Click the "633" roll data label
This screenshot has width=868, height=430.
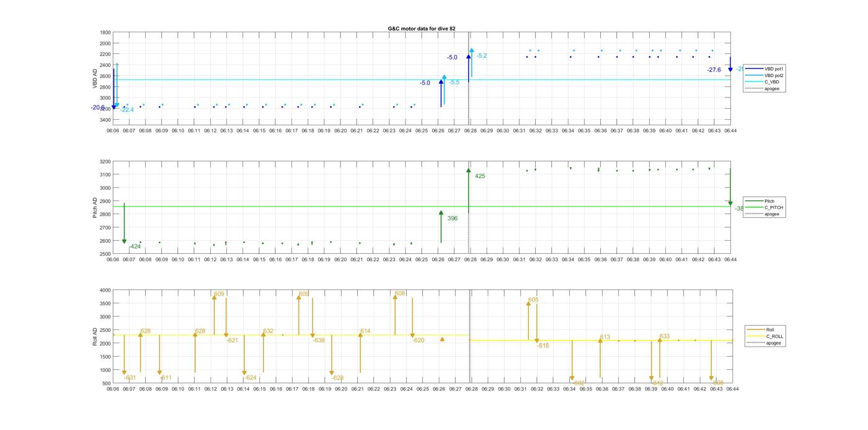point(665,336)
